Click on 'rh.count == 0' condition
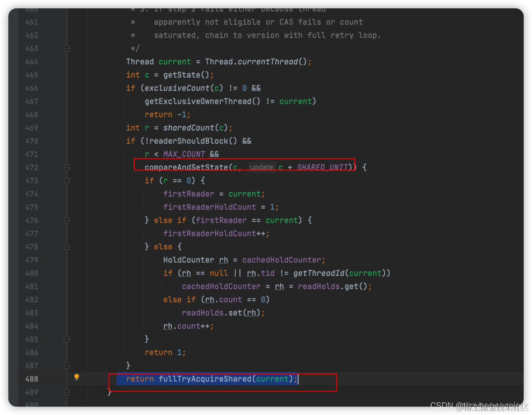This screenshot has width=532, height=415. coord(235,300)
